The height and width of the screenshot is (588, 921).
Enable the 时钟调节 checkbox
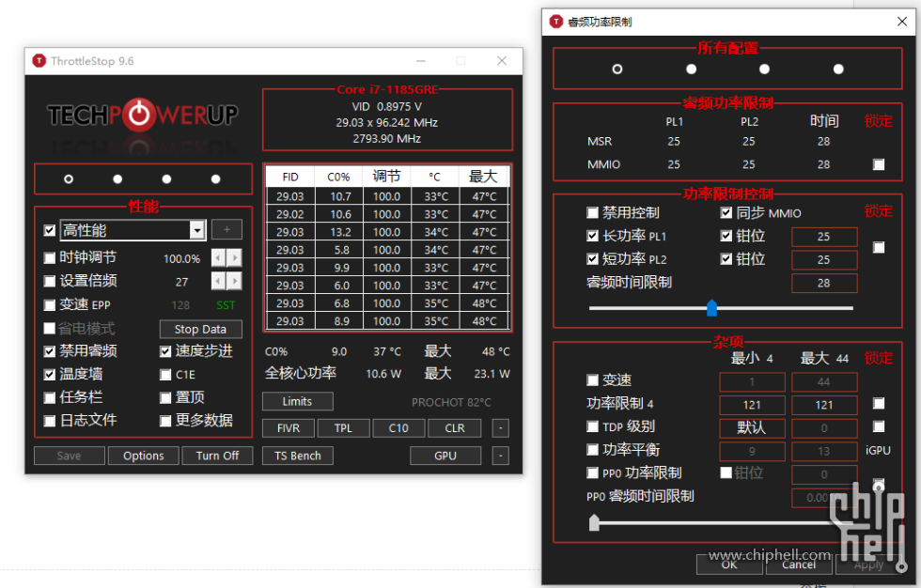pyautogui.click(x=49, y=257)
